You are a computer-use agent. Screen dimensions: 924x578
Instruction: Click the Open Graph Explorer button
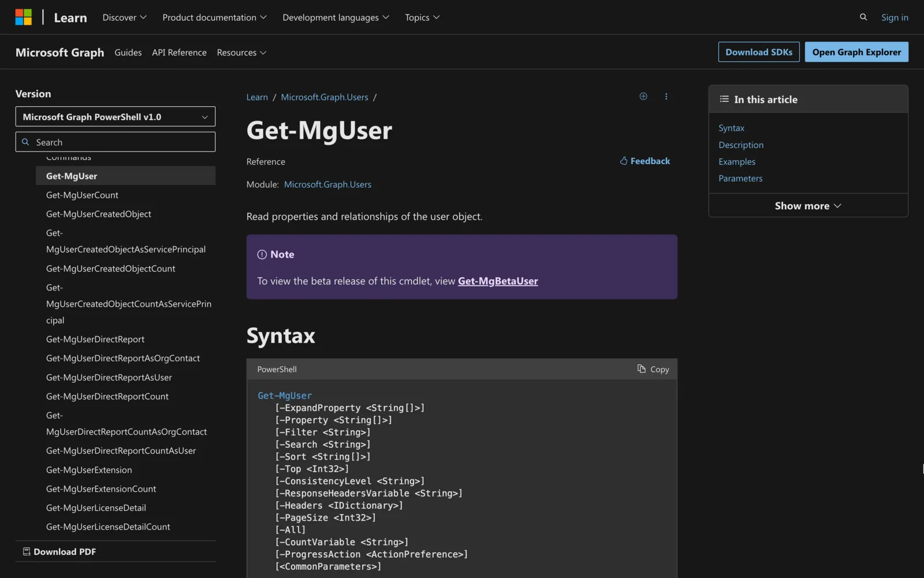point(856,52)
